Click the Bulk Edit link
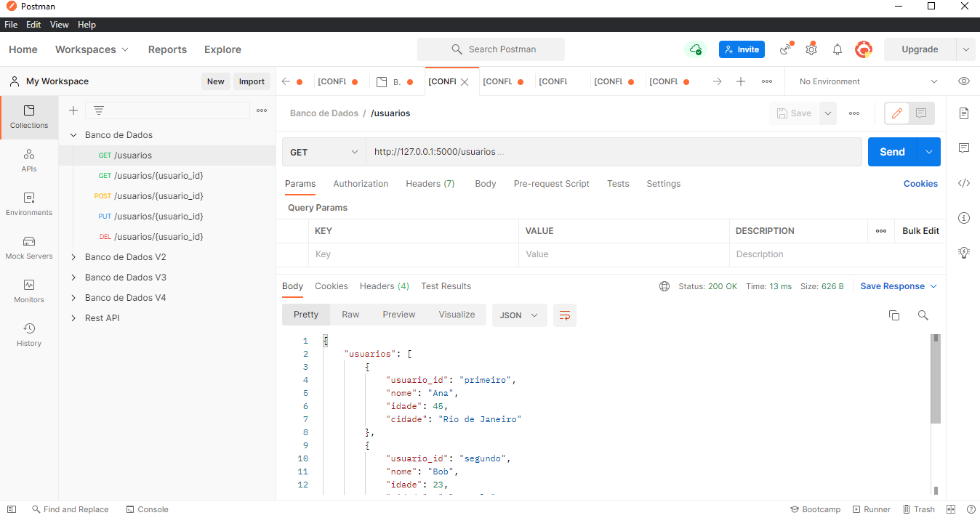This screenshot has height=518, width=980. tap(920, 230)
